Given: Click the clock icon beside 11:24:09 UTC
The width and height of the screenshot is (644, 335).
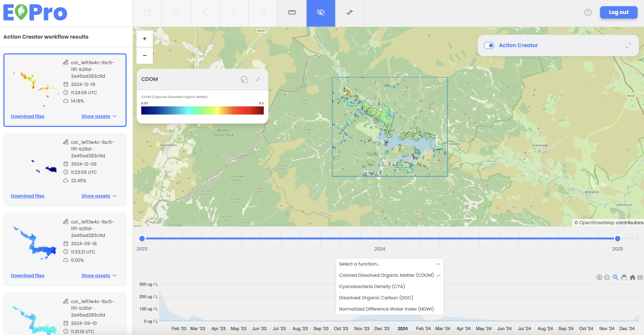Looking at the screenshot, I should (66, 92).
